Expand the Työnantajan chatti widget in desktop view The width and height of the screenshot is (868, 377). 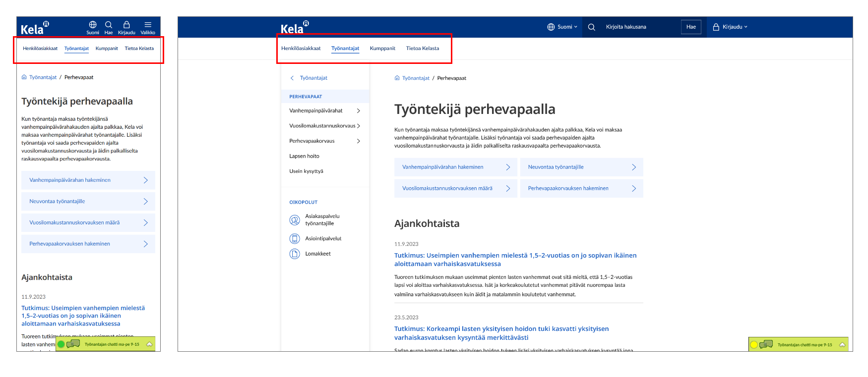point(842,345)
